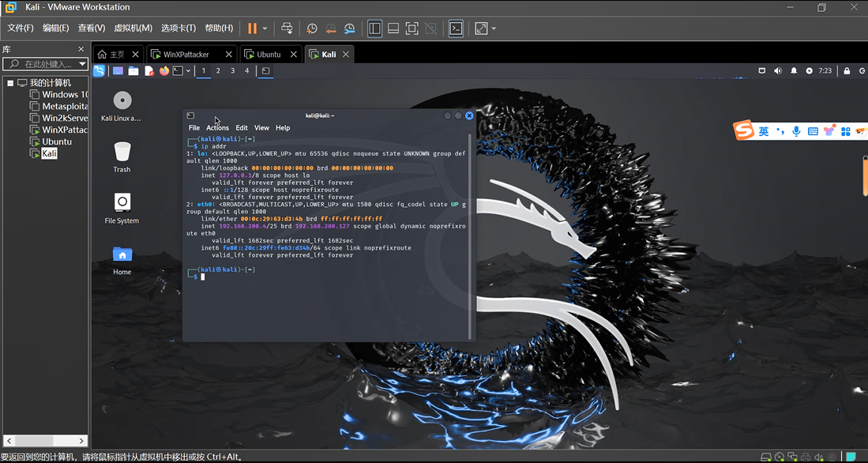Viewport: 868px width, 463px height.
Task: Click the terminal window button in panel
Action: 265,70
